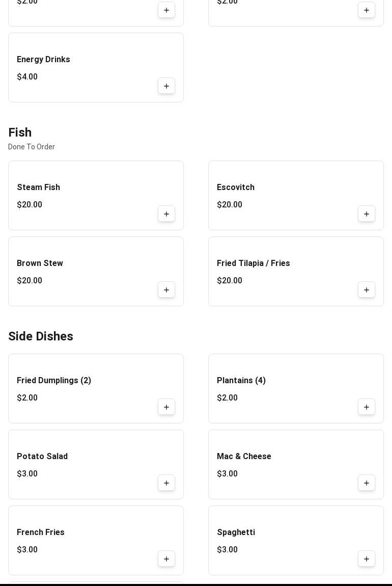
Task: Click plus icon for Steam Fish
Action: [166, 214]
